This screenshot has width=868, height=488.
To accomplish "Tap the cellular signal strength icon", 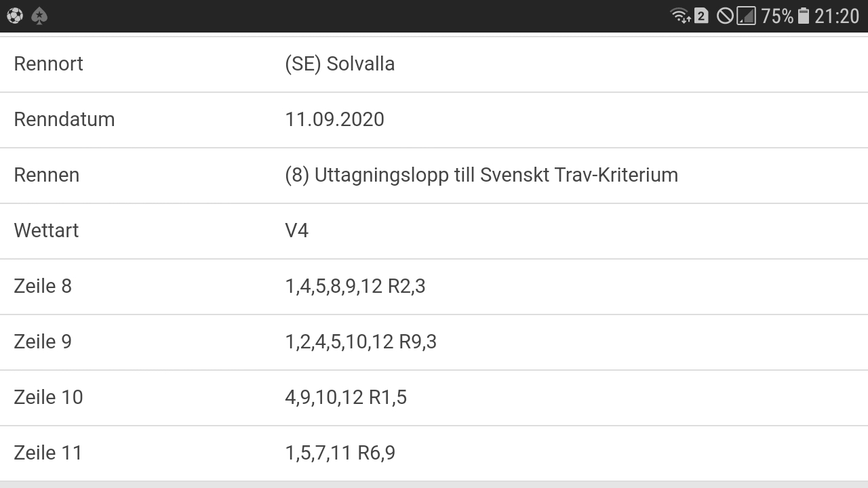I will point(746,16).
